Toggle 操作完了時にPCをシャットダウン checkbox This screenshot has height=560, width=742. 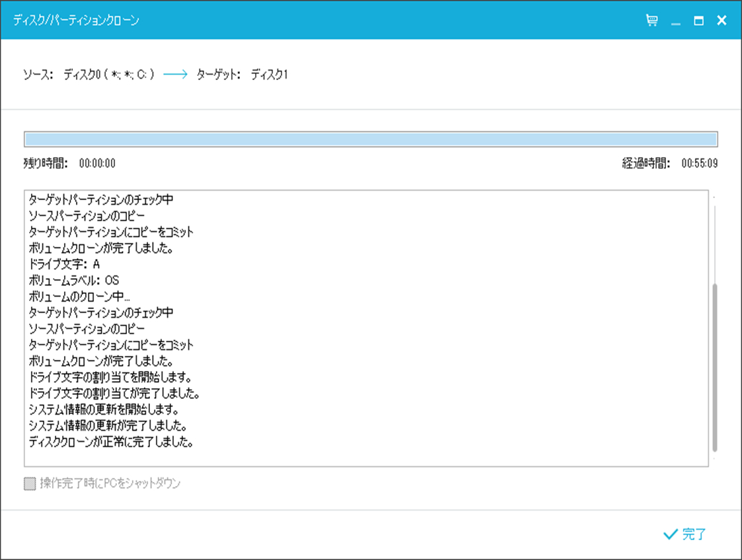click(30, 483)
